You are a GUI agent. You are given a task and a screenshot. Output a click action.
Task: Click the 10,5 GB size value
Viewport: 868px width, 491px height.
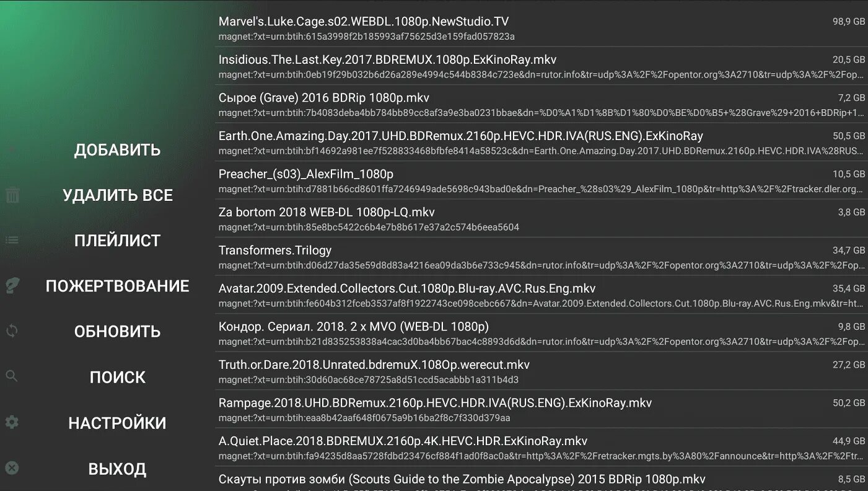tap(849, 174)
